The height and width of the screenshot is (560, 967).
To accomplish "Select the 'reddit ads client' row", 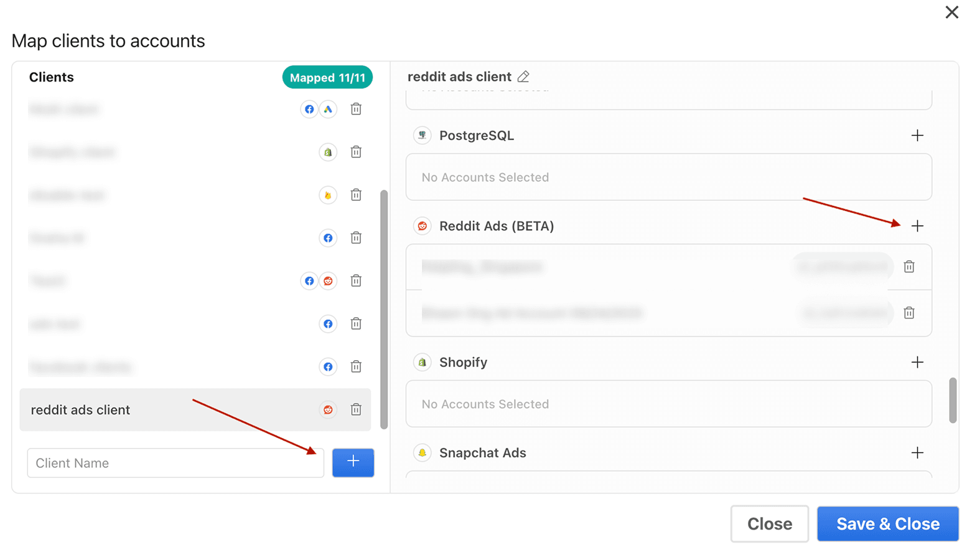I will [195, 409].
